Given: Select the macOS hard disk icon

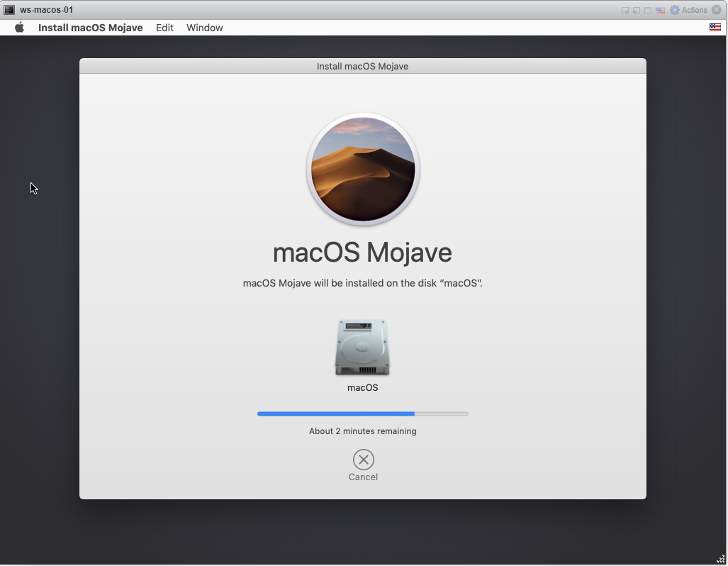Looking at the screenshot, I should pyautogui.click(x=362, y=347).
